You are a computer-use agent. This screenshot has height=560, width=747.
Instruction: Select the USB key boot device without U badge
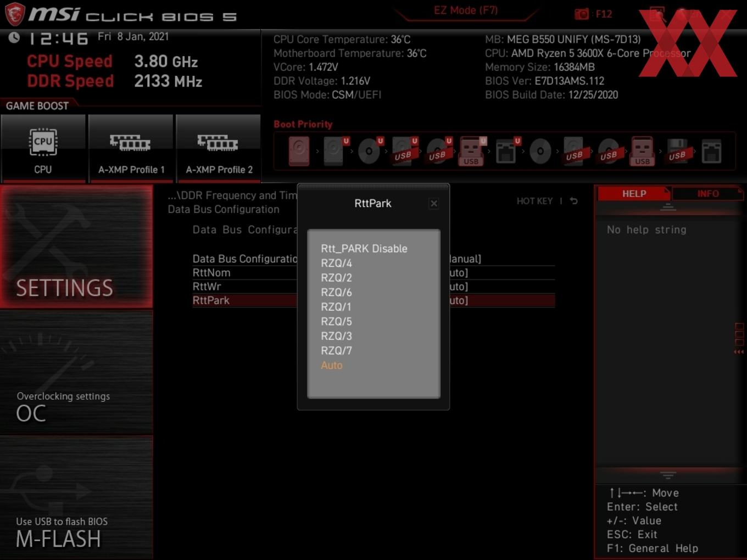(643, 151)
